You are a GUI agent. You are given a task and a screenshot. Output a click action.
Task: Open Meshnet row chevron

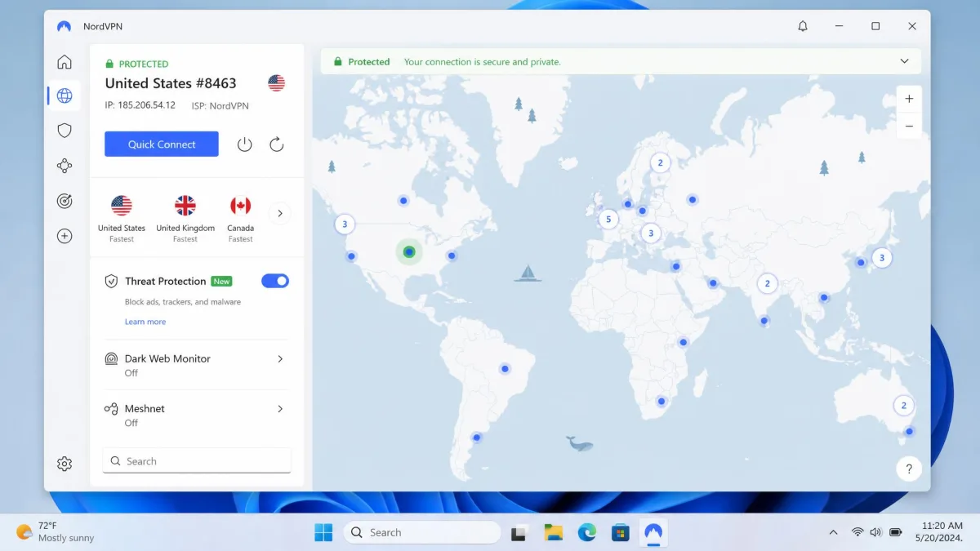280,409
